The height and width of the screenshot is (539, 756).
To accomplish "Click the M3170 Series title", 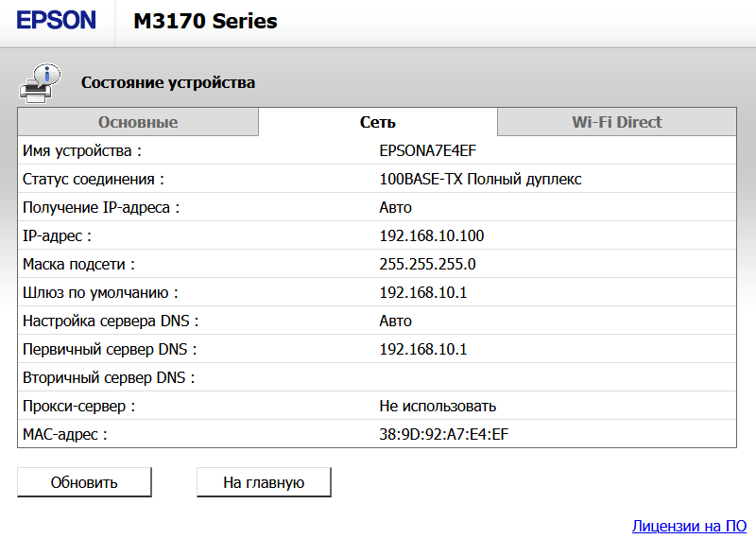I will (205, 21).
